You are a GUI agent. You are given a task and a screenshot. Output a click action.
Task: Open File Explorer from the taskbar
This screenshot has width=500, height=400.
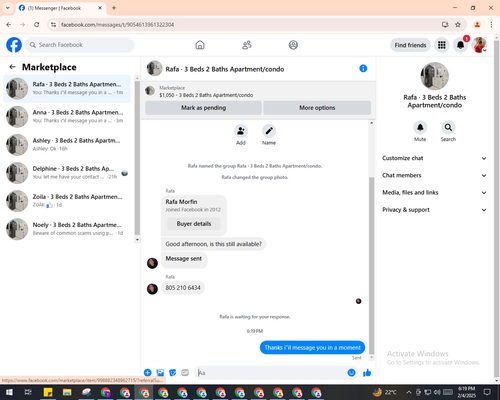coord(67,392)
